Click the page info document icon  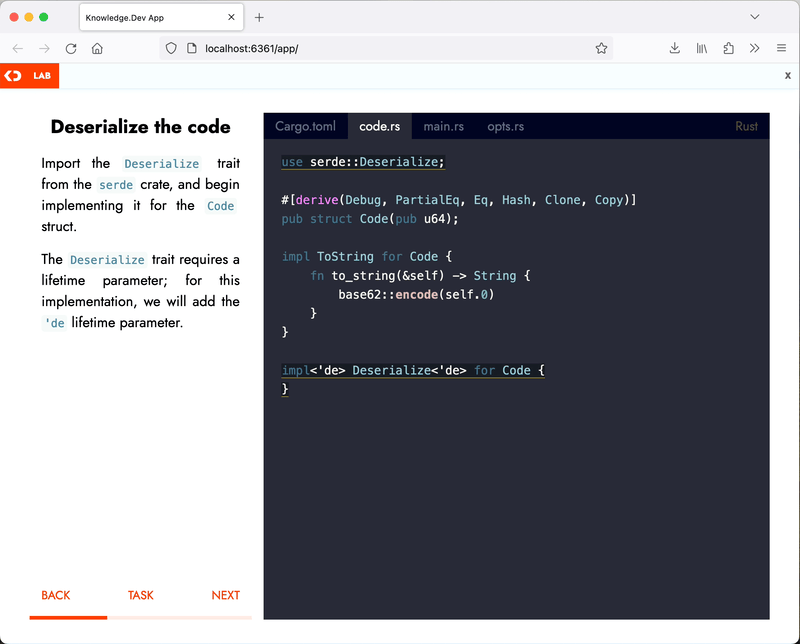(192, 48)
